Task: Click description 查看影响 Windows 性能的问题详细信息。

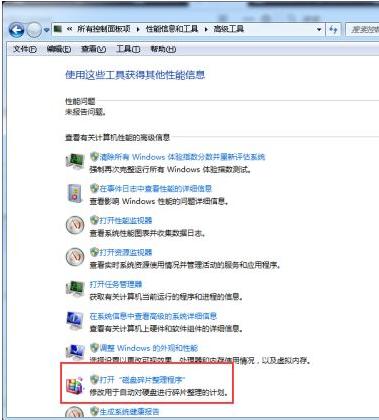Action: (159, 202)
